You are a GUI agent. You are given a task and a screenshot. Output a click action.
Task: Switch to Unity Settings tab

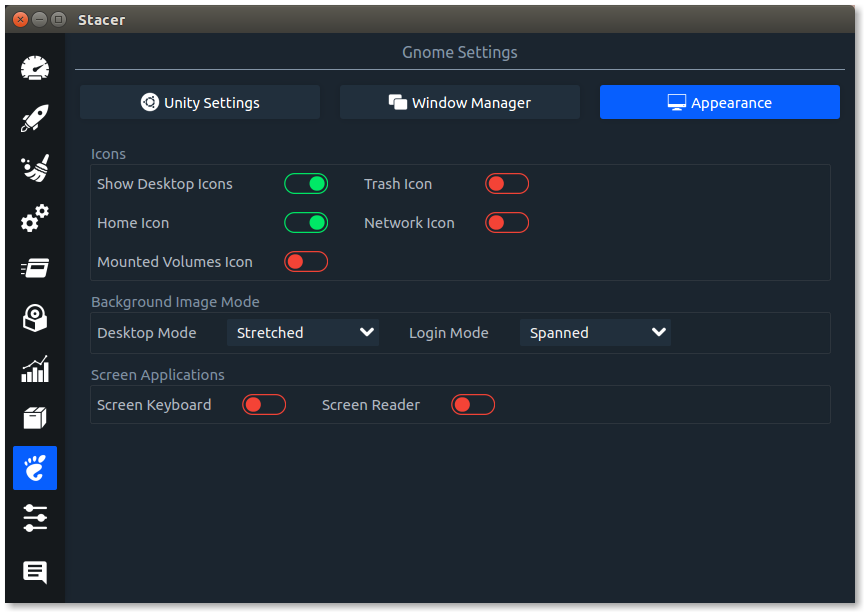(x=200, y=102)
